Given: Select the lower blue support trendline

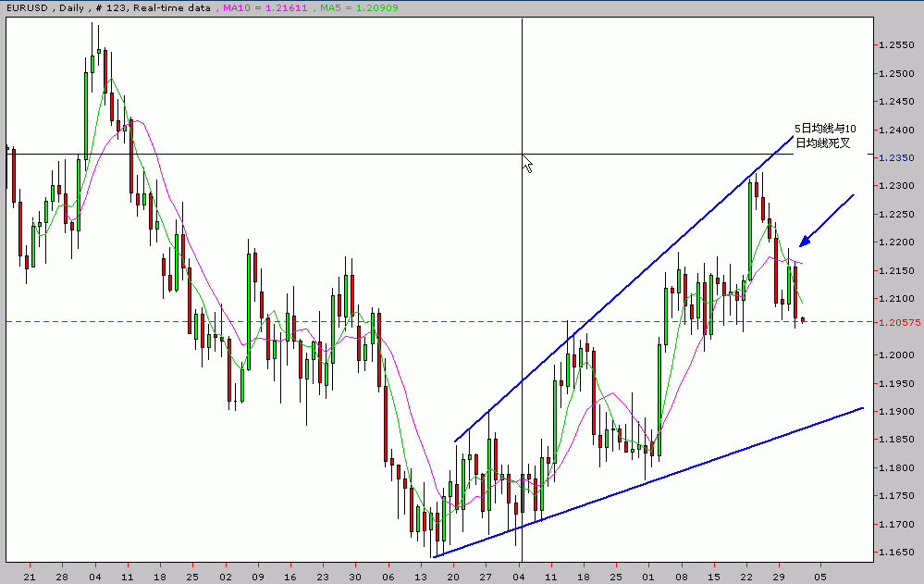Looking at the screenshot, I should click(648, 482).
